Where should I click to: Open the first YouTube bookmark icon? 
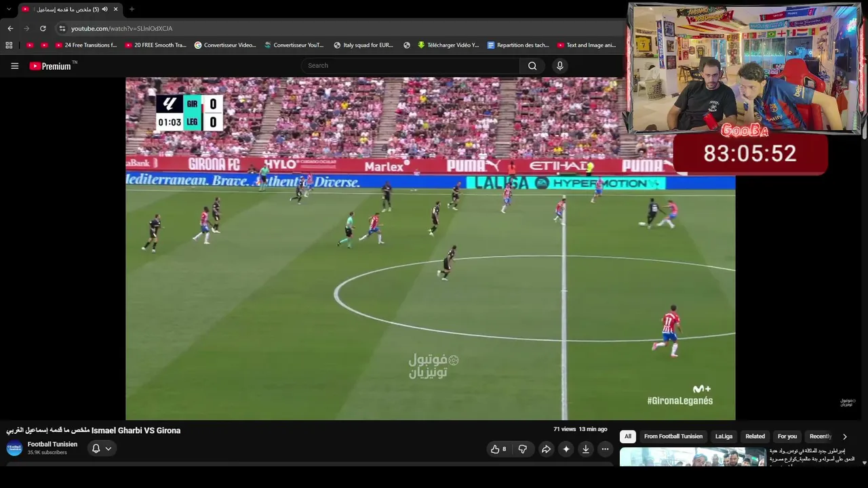[x=30, y=45]
